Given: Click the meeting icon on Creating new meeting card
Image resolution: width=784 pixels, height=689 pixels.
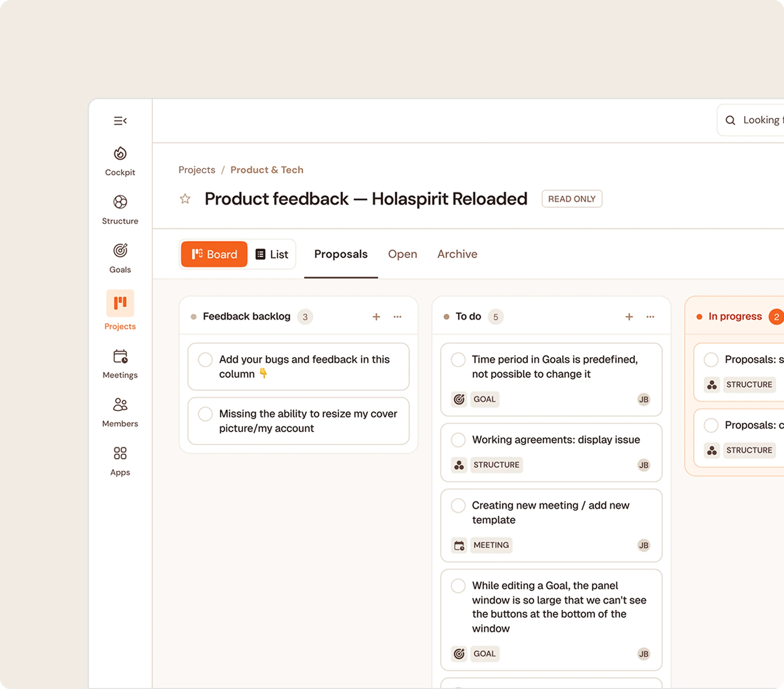Looking at the screenshot, I should [459, 545].
